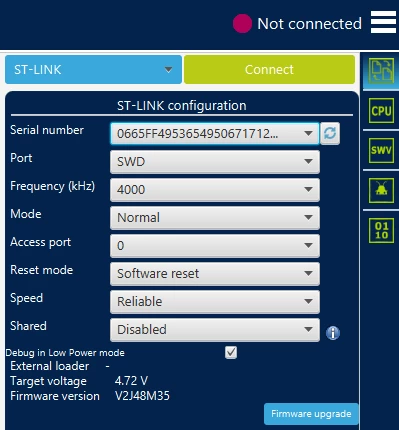
Task: Click the Access port label
Action: click(x=41, y=242)
